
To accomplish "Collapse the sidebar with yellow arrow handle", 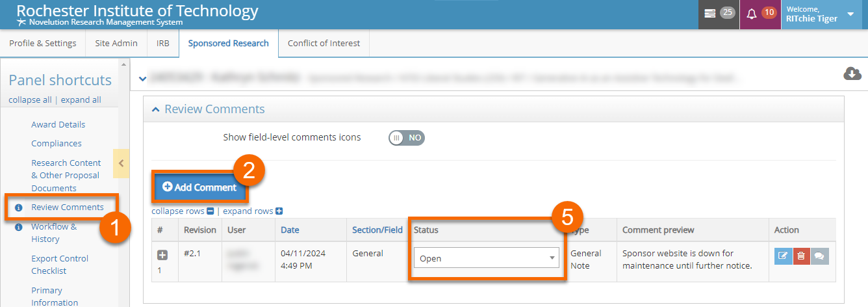I will coord(121,163).
